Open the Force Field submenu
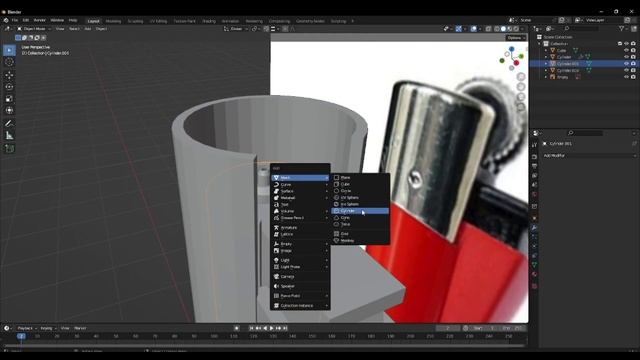 click(300, 296)
